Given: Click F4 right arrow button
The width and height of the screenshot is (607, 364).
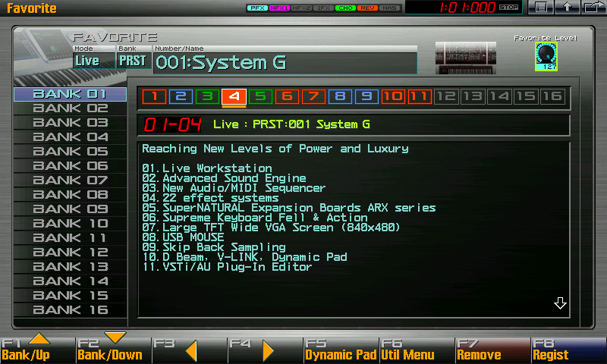Looking at the screenshot, I should [x=265, y=350].
